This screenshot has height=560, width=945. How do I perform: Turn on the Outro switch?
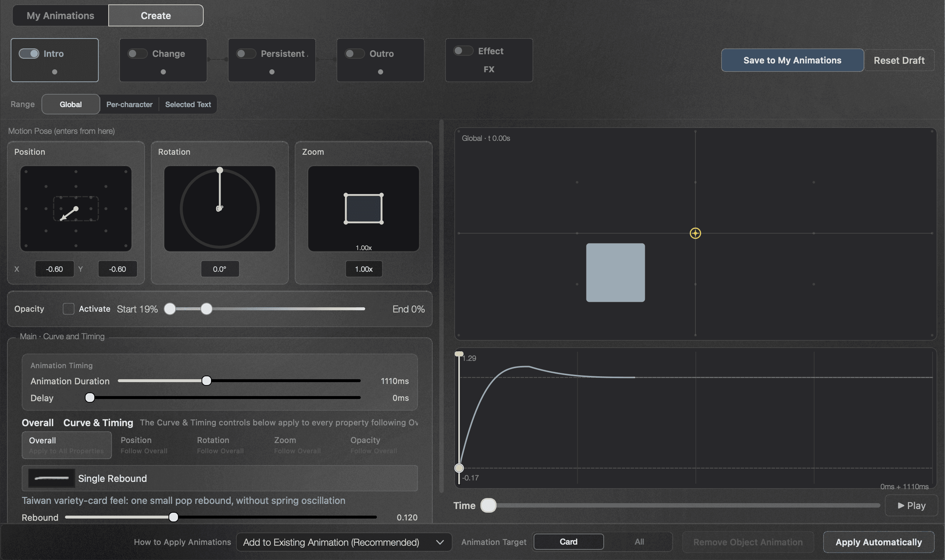coord(355,54)
